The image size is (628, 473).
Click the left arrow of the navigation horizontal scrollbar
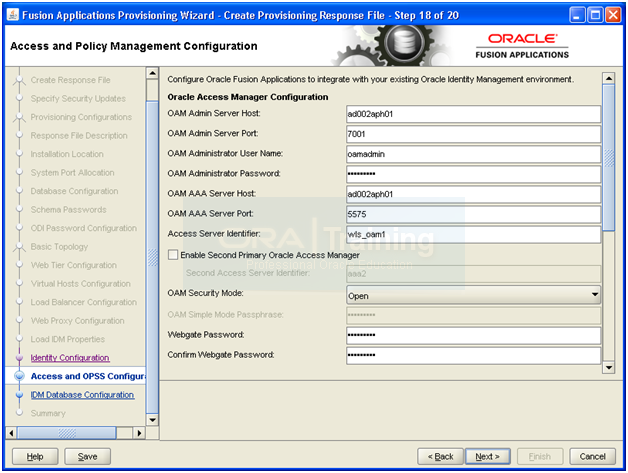pyautogui.click(x=11, y=433)
